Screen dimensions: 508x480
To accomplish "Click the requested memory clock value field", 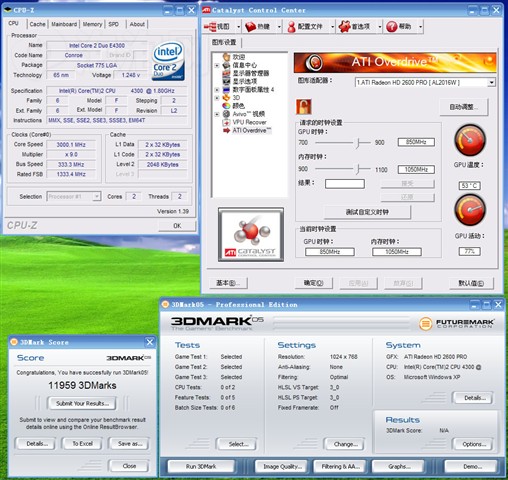I will (x=416, y=170).
